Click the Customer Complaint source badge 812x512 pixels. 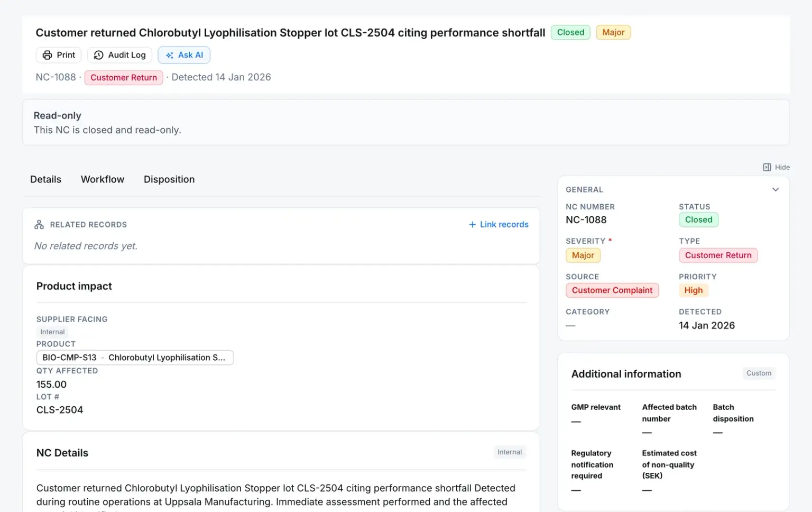coord(612,290)
